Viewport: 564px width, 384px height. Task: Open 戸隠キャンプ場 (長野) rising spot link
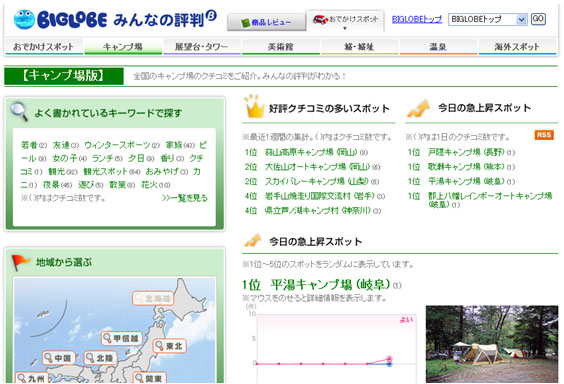(467, 152)
